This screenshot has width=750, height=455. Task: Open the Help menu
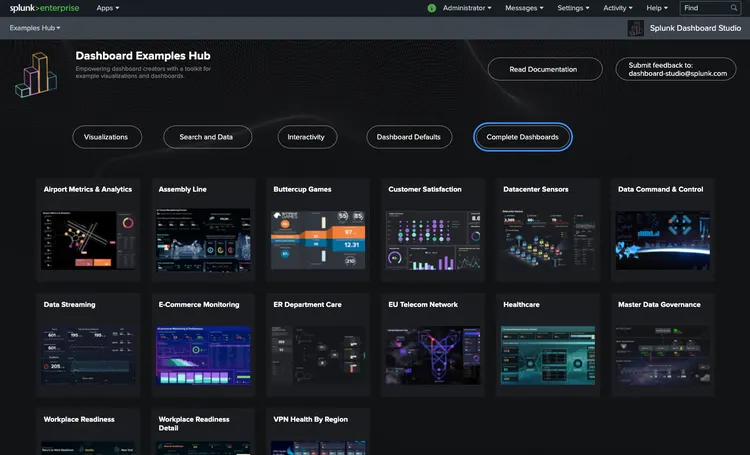click(658, 8)
